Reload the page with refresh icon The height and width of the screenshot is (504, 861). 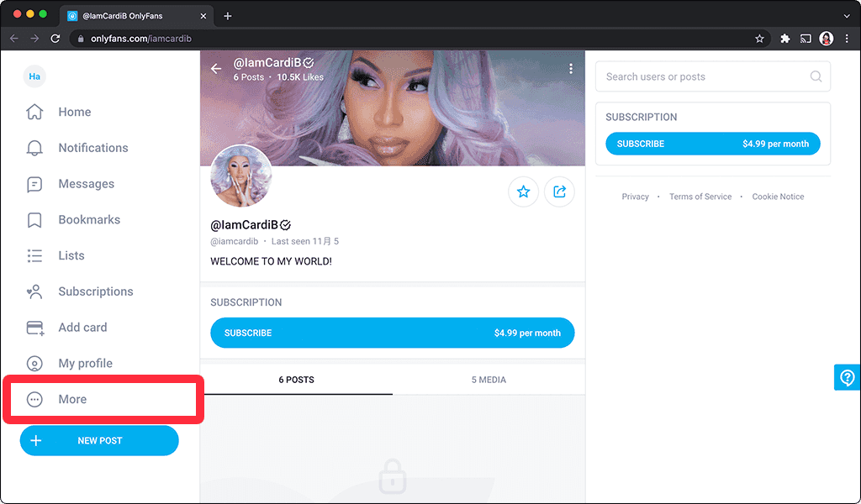pos(55,39)
